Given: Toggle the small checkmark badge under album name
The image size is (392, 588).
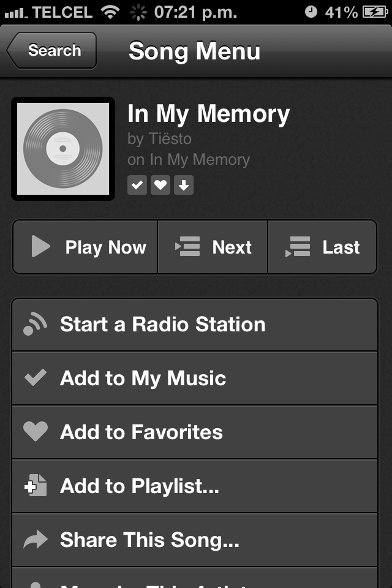Looking at the screenshot, I should click(137, 185).
